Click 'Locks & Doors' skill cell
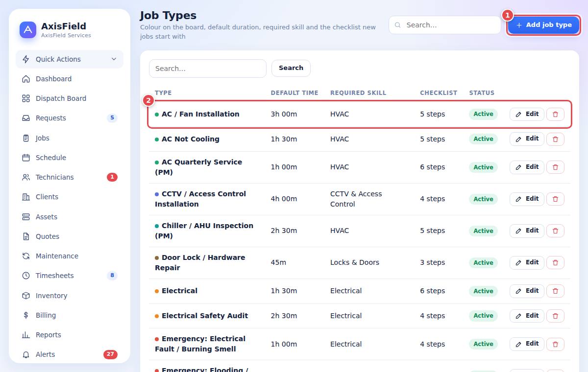This screenshot has height=372, width=588. tap(355, 262)
